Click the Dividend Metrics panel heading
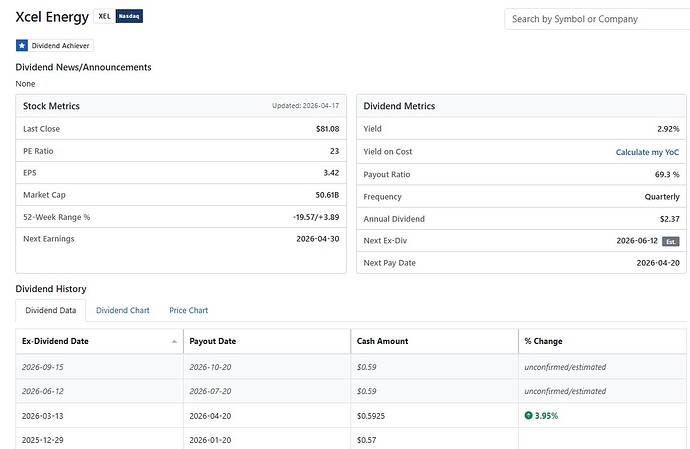Image resolution: width=690 pixels, height=449 pixels. click(x=399, y=106)
